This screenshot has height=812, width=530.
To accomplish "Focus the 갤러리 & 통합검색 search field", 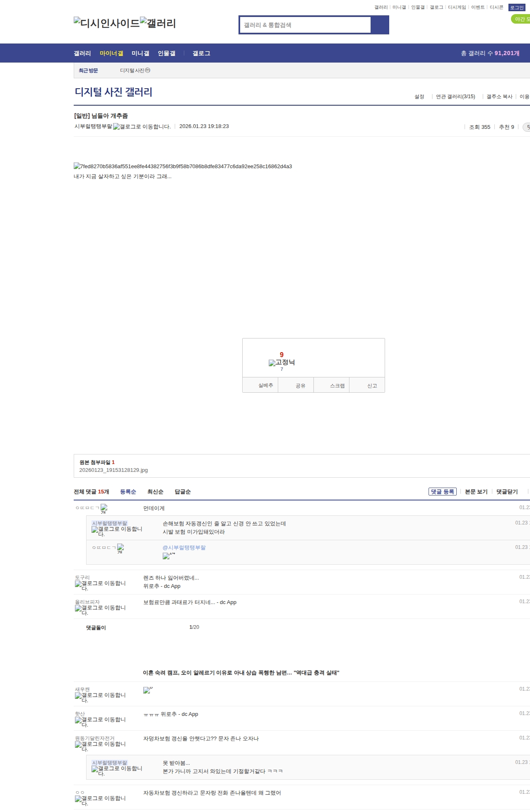I will pos(305,25).
